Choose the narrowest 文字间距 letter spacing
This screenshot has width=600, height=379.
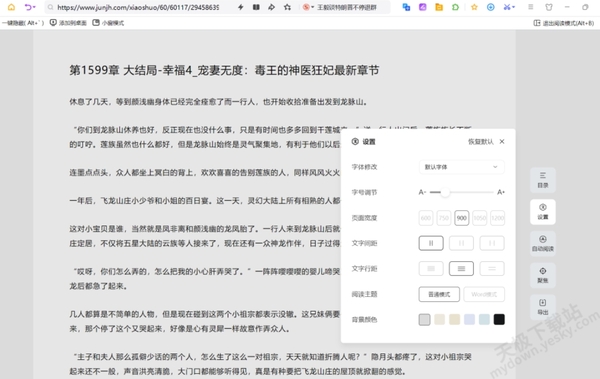coord(431,243)
